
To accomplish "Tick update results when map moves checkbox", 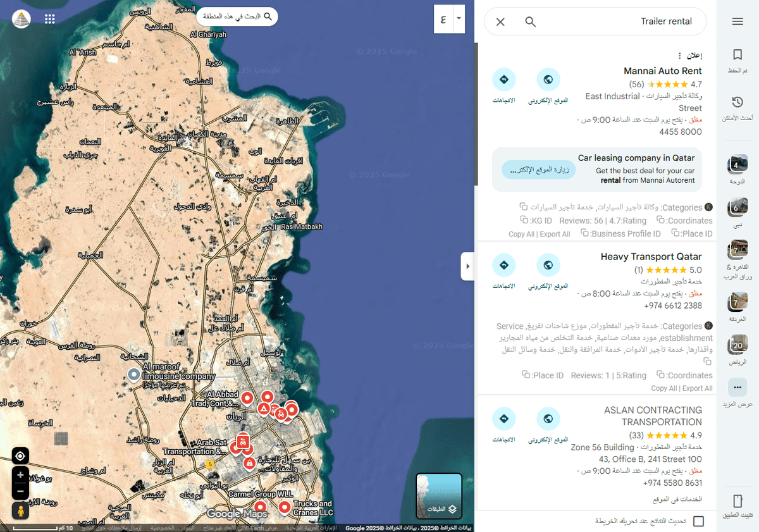I will point(698,521).
